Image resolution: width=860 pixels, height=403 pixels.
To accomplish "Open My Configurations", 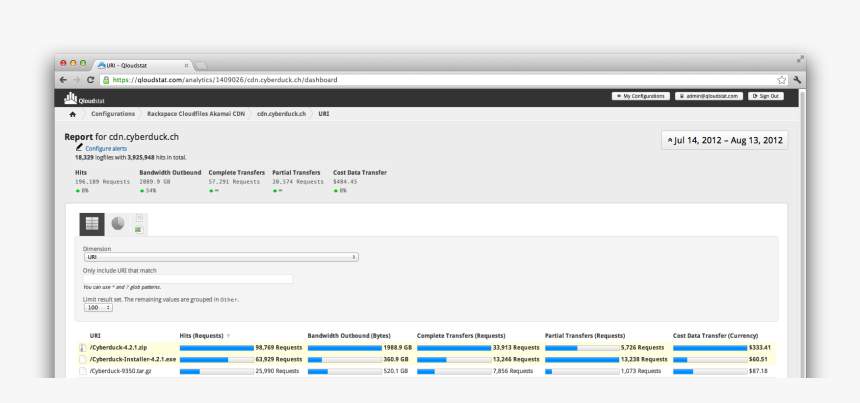I will click(641, 96).
